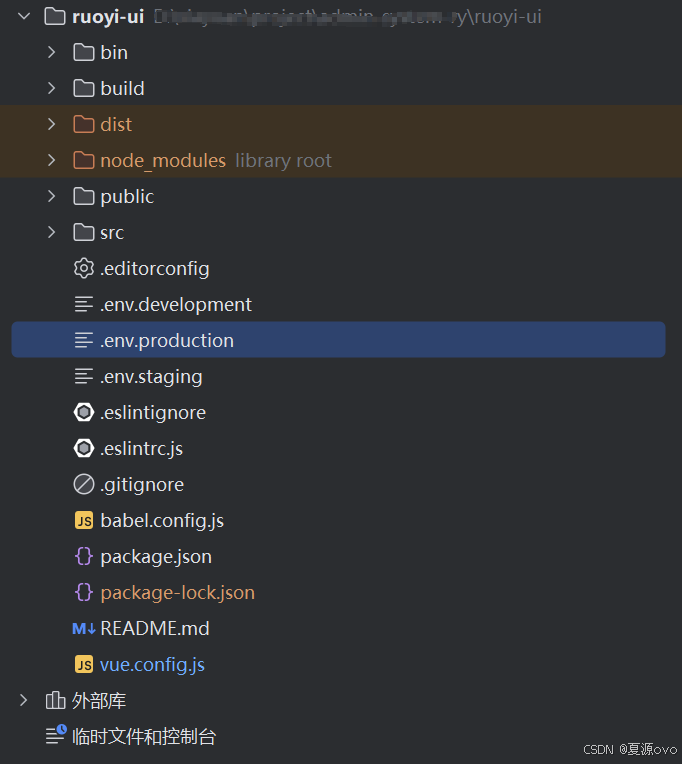Select the .eslintignore file name
Viewport: 682px width, 764px height.
tap(153, 413)
